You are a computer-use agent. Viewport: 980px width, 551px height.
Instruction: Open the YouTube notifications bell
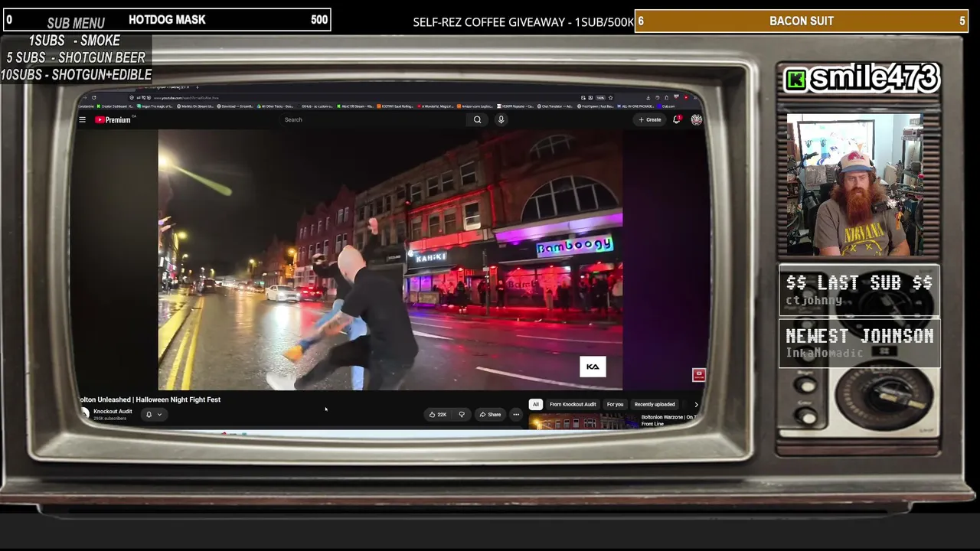(x=677, y=119)
